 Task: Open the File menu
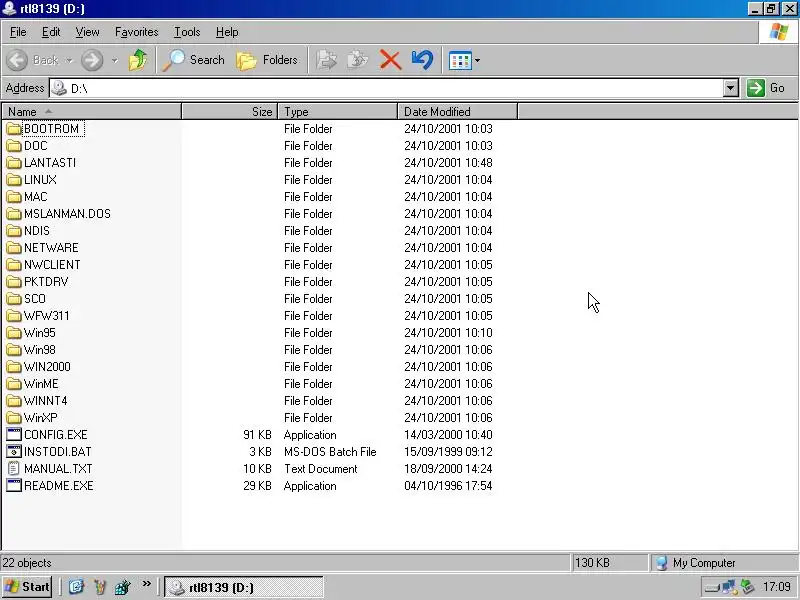point(18,32)
